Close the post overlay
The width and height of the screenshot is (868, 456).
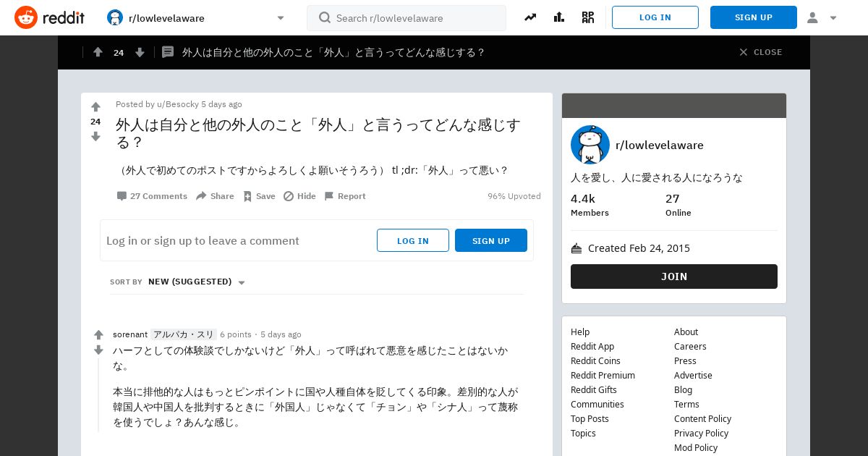pos(761,52)
